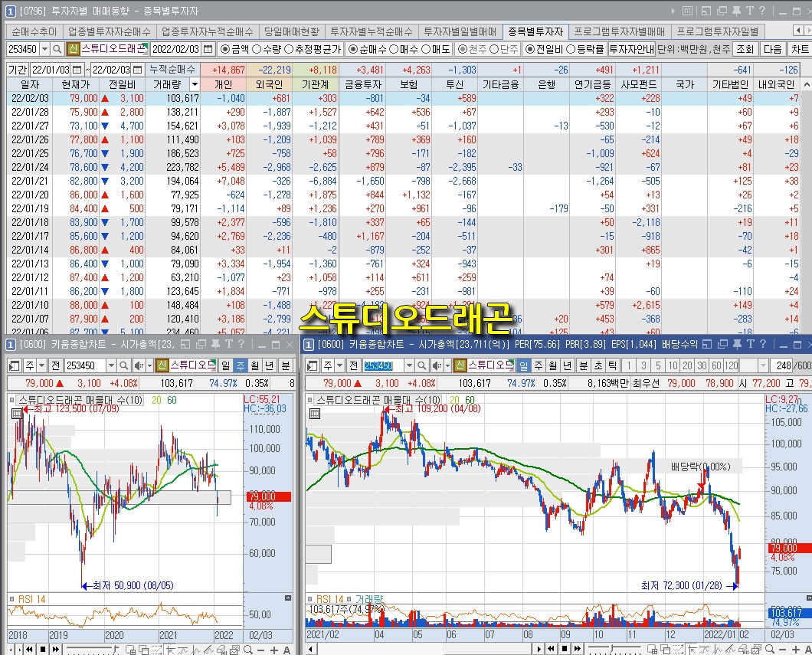Switch to the 투자자별누적순매수 tab
Viewport: 812px width, 655px height.
372,31
